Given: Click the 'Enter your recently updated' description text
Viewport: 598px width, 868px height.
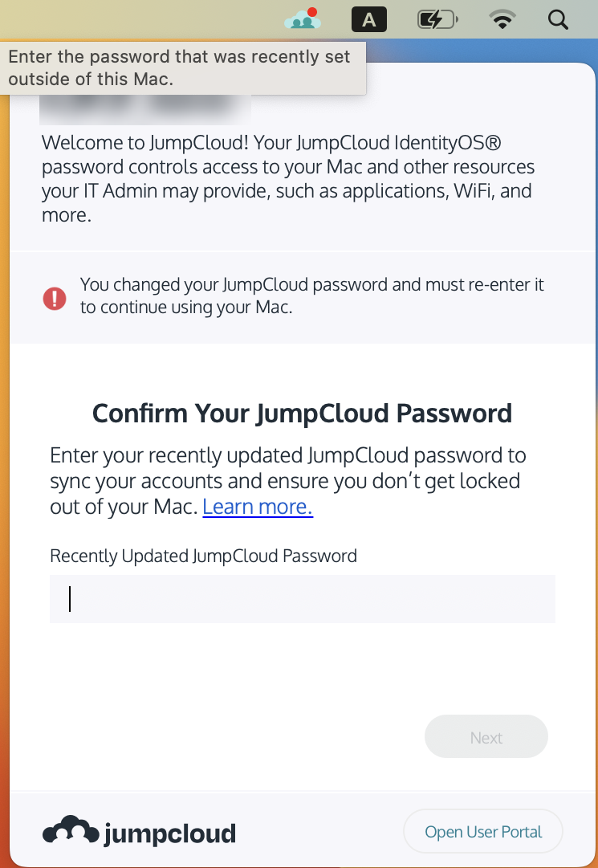Looking at the screenshot, I should coord(287,481).
